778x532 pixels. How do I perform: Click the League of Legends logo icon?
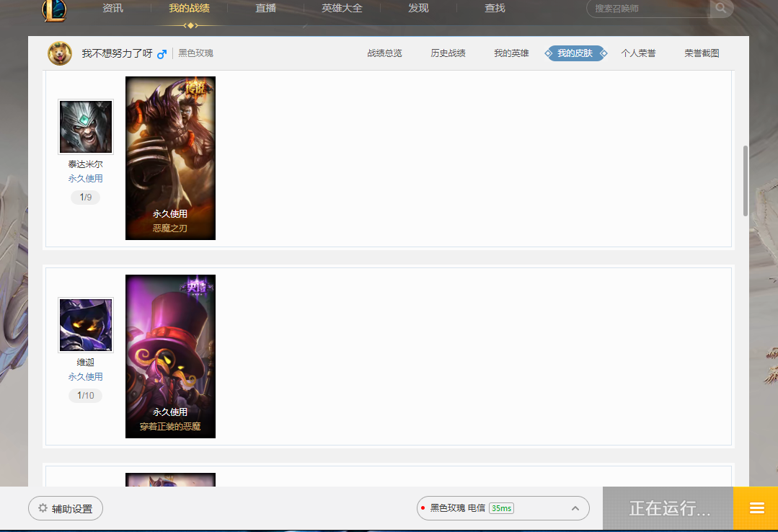54,10
